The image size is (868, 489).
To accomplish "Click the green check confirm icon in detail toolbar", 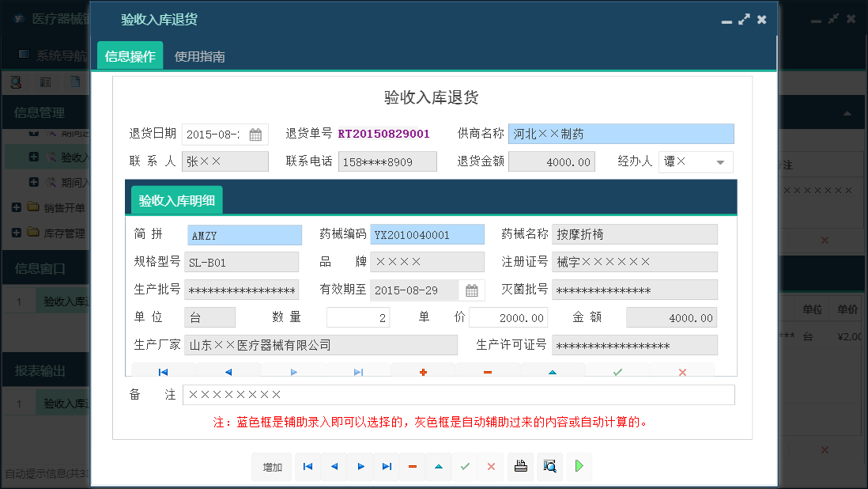I will point(617,371).
